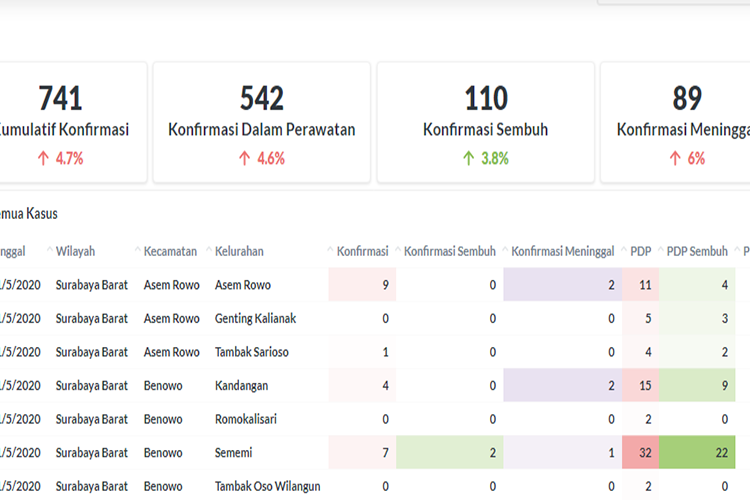Select Kelurahan cell 'Tambak Oso Wilangun'

[267, 486]
